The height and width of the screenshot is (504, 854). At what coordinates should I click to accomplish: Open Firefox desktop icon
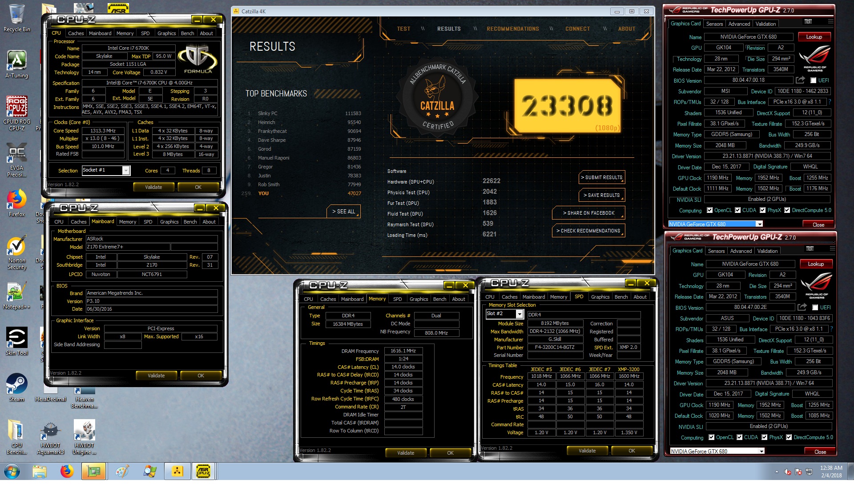(17, 203)
